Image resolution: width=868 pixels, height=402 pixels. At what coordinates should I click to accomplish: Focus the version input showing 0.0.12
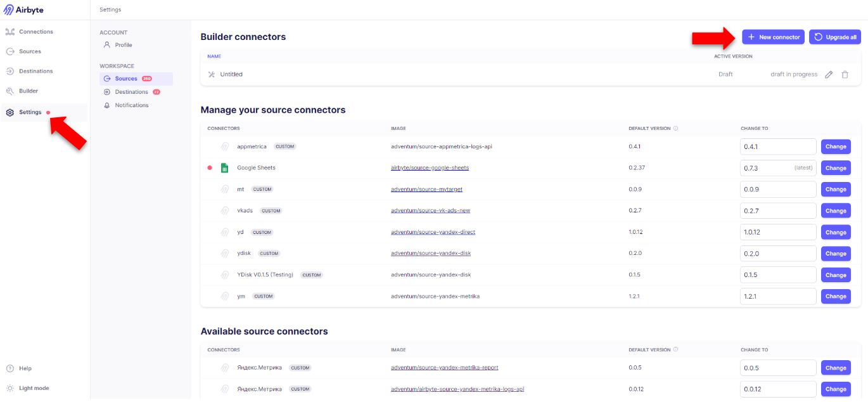tap(778, 389)
